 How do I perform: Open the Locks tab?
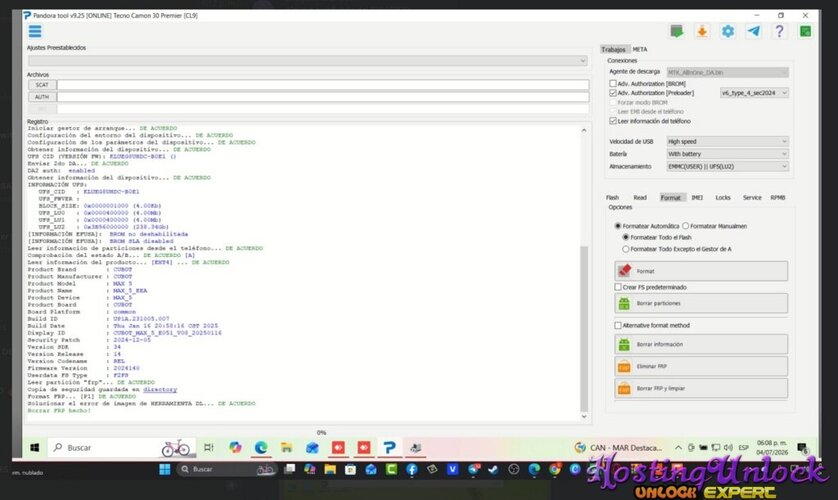(x=723, y=198)
